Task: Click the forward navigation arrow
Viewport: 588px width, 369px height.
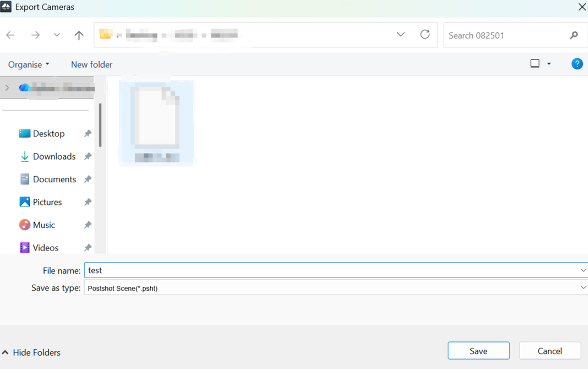Action: (35, 35)
